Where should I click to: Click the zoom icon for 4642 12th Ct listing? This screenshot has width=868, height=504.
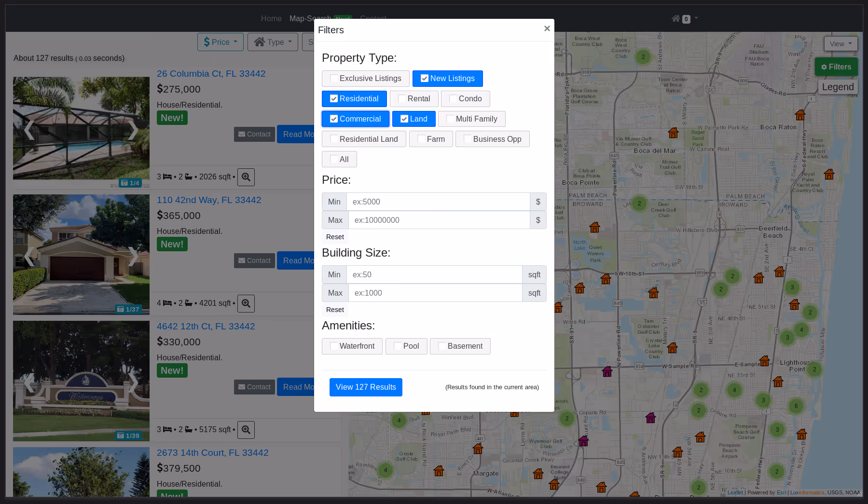pyautogui.click(x=246, y=430)
